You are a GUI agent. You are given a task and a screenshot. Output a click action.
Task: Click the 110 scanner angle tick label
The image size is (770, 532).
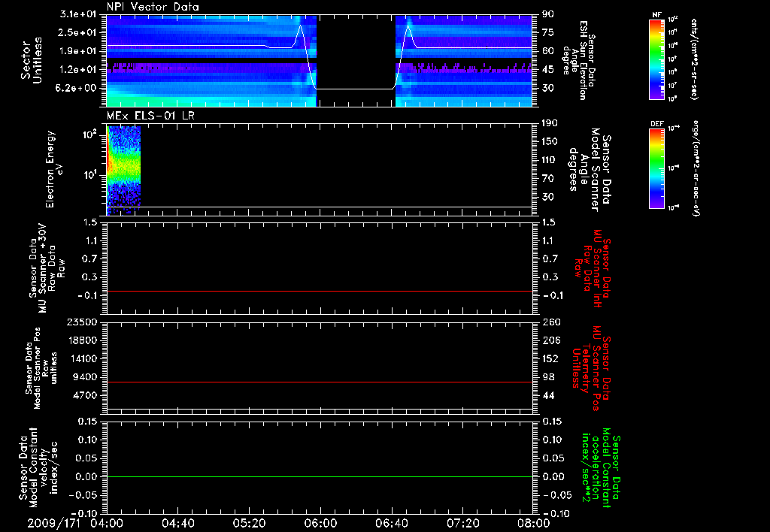pyautogui.click(x=550, y=160)
